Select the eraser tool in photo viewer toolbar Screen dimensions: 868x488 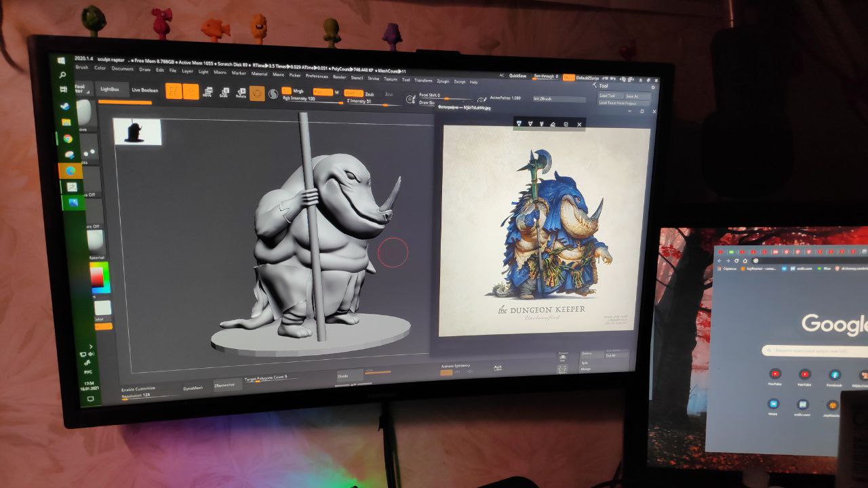point(553,124)
